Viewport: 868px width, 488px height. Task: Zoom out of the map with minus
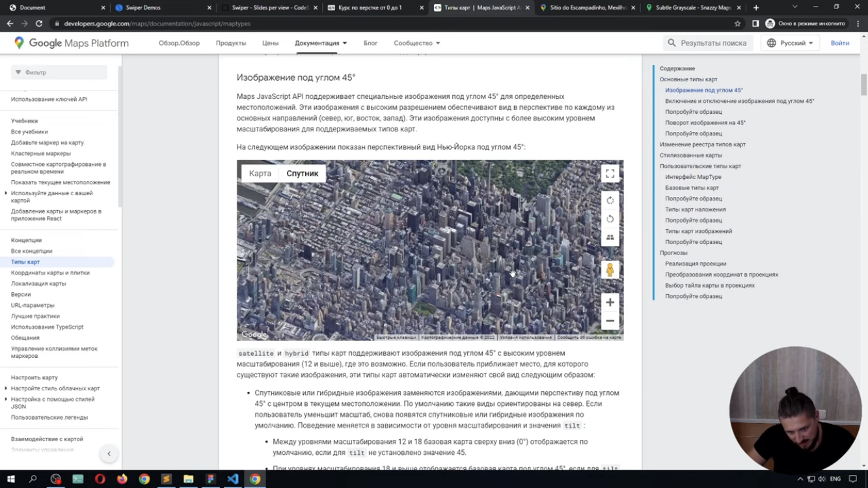tap(610, 321)
